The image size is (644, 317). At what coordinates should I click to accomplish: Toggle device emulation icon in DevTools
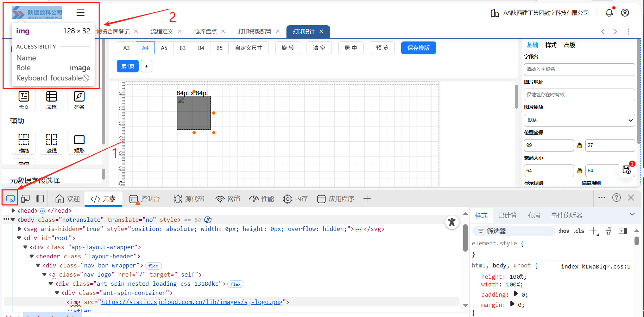25,199
